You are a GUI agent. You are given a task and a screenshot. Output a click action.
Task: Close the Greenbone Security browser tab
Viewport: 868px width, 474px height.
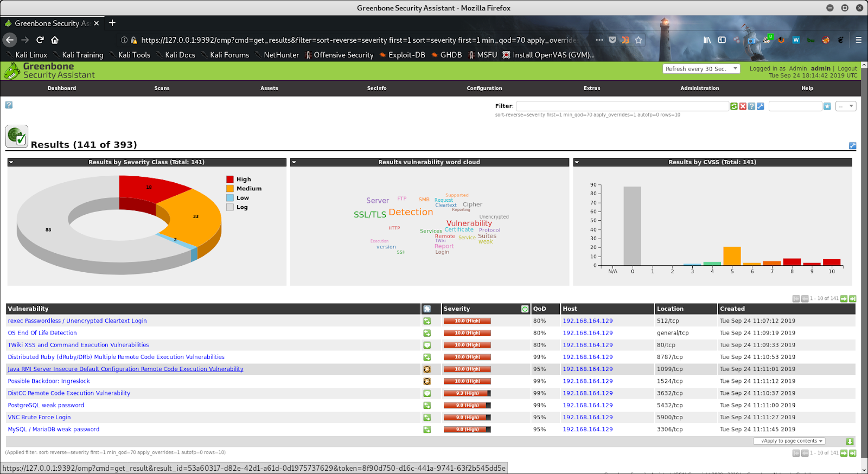pyautogui.click(x=96, y=23)
